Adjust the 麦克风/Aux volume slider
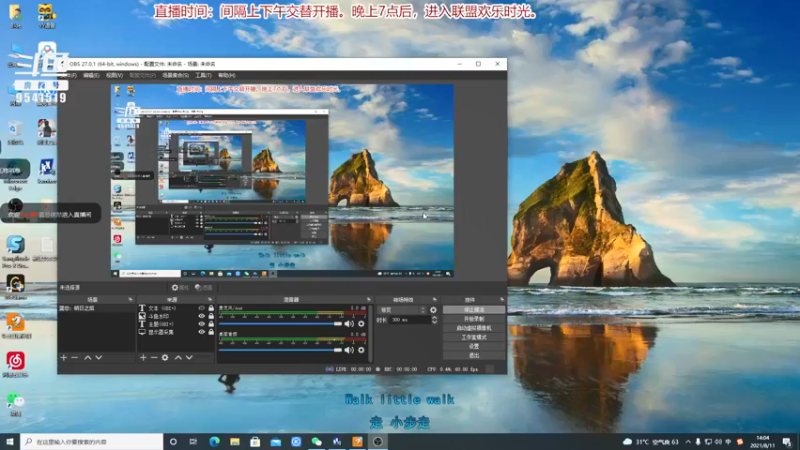Screen dimensions: 800x450 280,323
